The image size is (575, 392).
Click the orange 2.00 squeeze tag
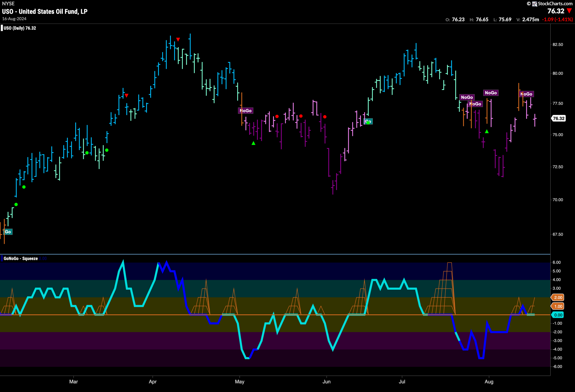pos(558,297)
